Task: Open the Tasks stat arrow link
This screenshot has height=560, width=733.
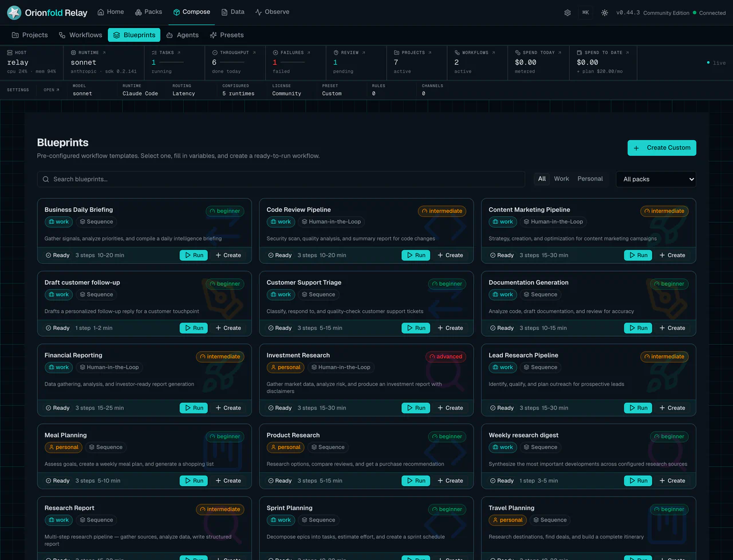Action: pos(179,53)
